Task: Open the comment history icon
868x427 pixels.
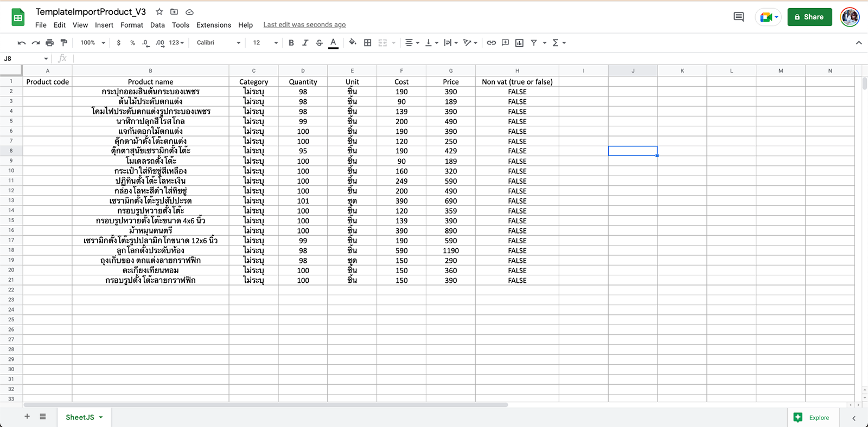Action: 738,17
